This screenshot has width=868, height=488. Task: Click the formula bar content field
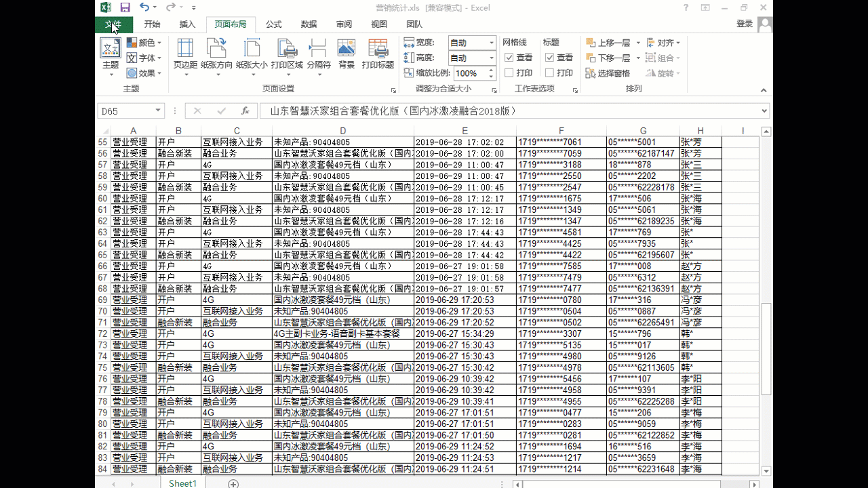(x=509, y=111)
